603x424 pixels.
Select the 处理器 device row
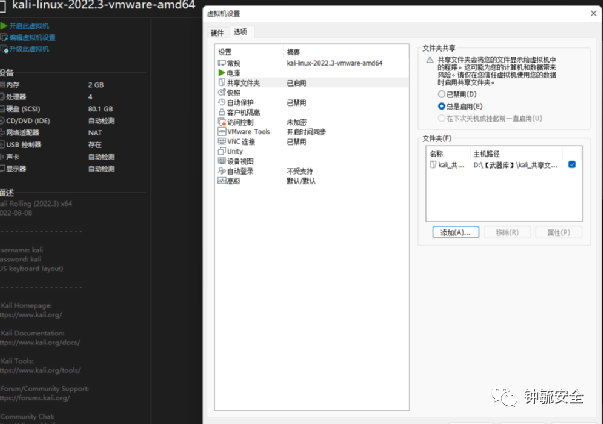[x=58, y=96]
